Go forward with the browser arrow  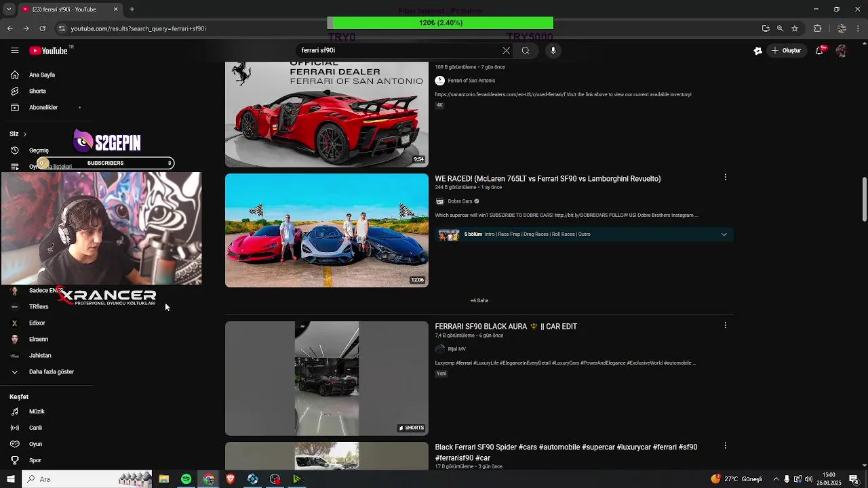26,28
